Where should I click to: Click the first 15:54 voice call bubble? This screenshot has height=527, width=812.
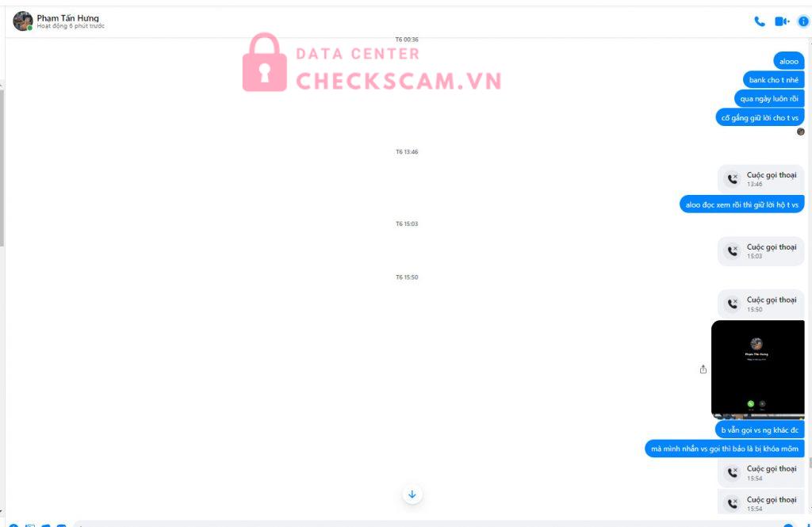pyautogui.click(x=760, y=472)
